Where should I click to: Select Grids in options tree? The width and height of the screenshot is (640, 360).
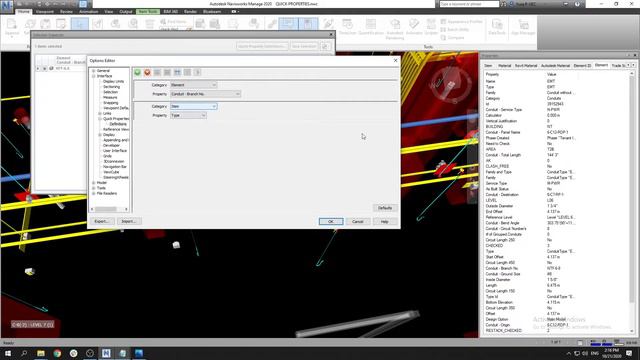click(x=107, y=156)
